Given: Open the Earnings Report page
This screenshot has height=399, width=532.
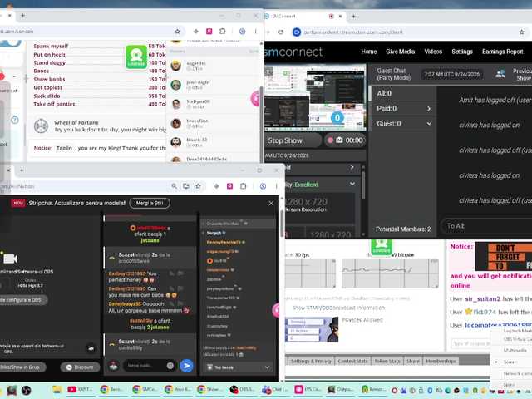Looking at the screenshot, I should [x=502, y=52].
